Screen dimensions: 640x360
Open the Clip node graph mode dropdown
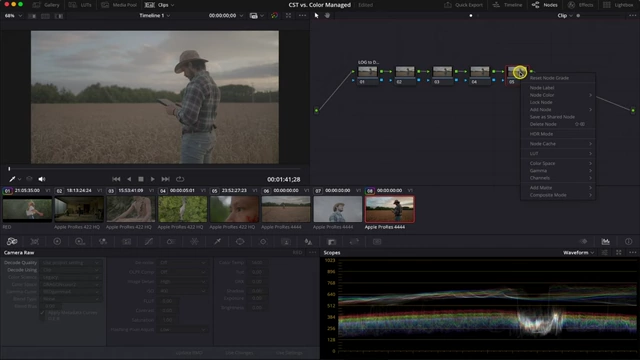click(565, 16)
